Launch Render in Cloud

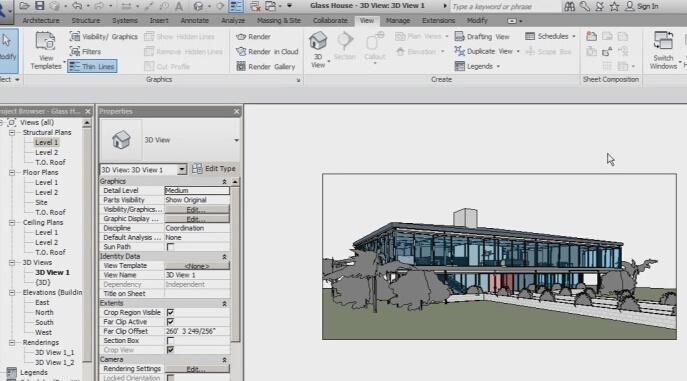pos(267,52)
